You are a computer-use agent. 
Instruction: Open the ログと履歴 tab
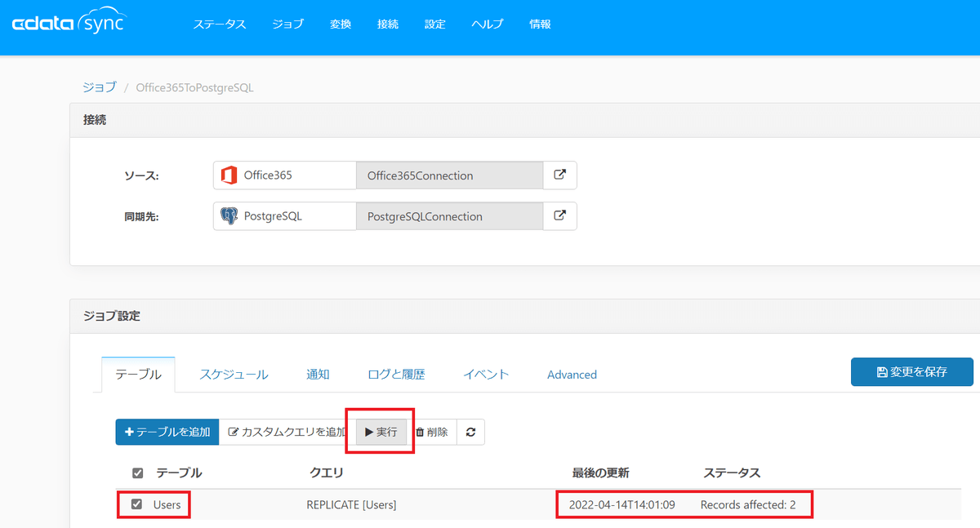[x=396, y=375]
